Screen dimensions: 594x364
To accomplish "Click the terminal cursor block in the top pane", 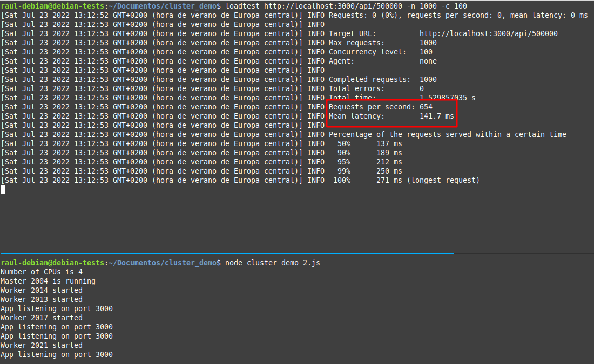I will coord(3,189).
